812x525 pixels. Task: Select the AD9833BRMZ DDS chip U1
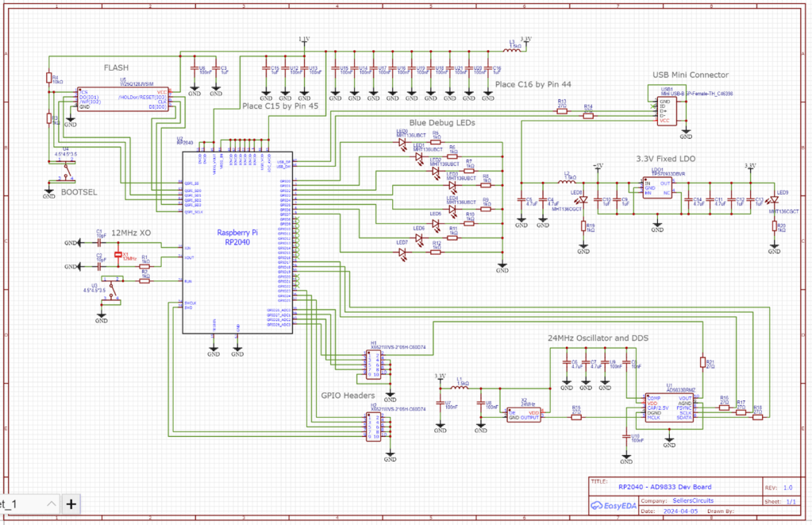pos(669,407)
